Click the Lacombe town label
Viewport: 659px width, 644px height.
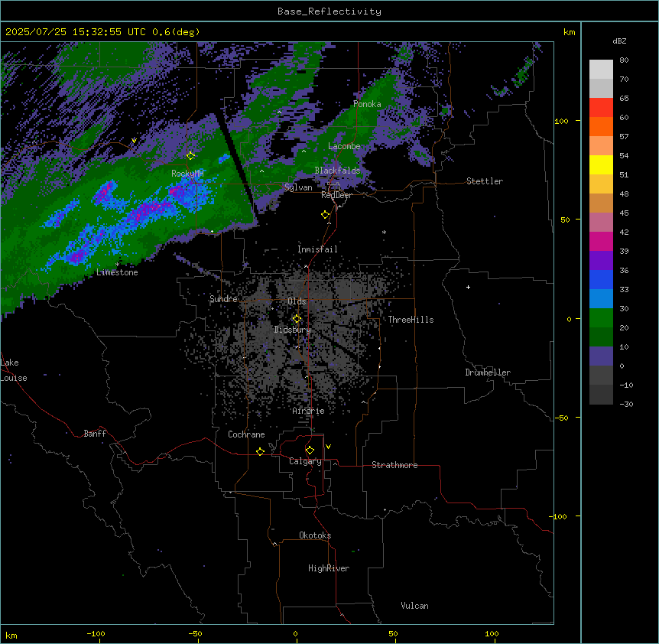click(x=344, y=146)
